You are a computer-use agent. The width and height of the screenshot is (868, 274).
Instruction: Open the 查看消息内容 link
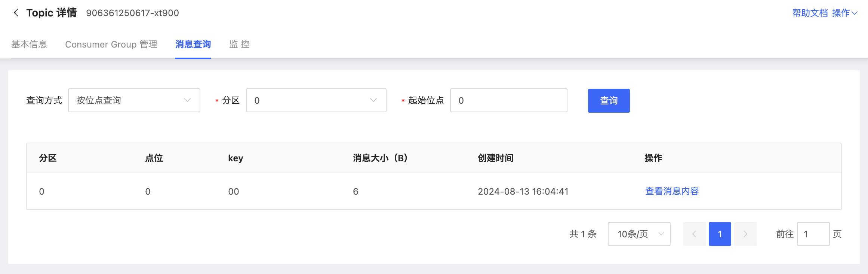point(672,191)
